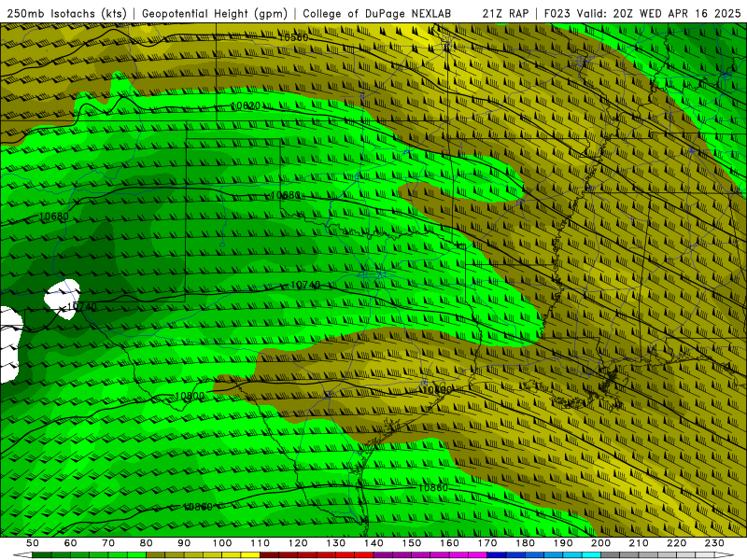This screenshot has width=747, height=560.
Task: Click legend value 50 on the color scale
Action: [x=33, y=543]
